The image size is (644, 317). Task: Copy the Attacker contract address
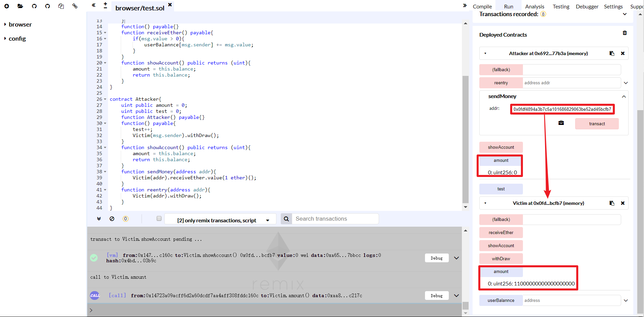coord(612,53)
